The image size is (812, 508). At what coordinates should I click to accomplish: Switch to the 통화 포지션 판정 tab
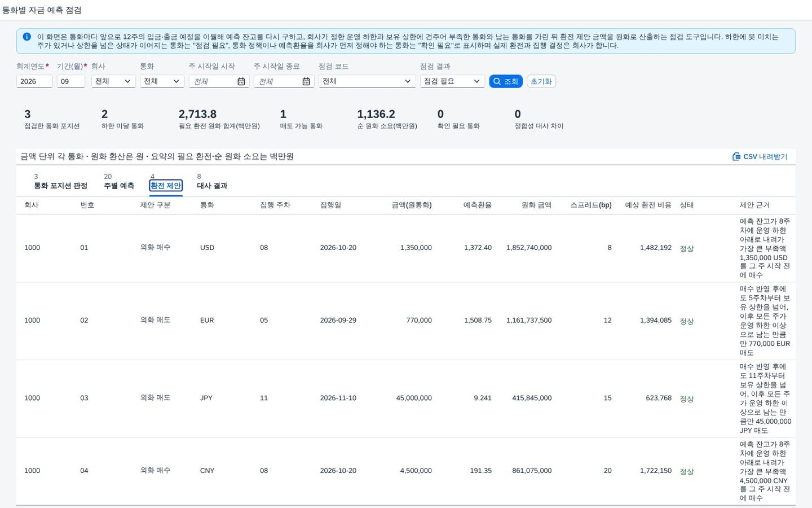(60, 186)
